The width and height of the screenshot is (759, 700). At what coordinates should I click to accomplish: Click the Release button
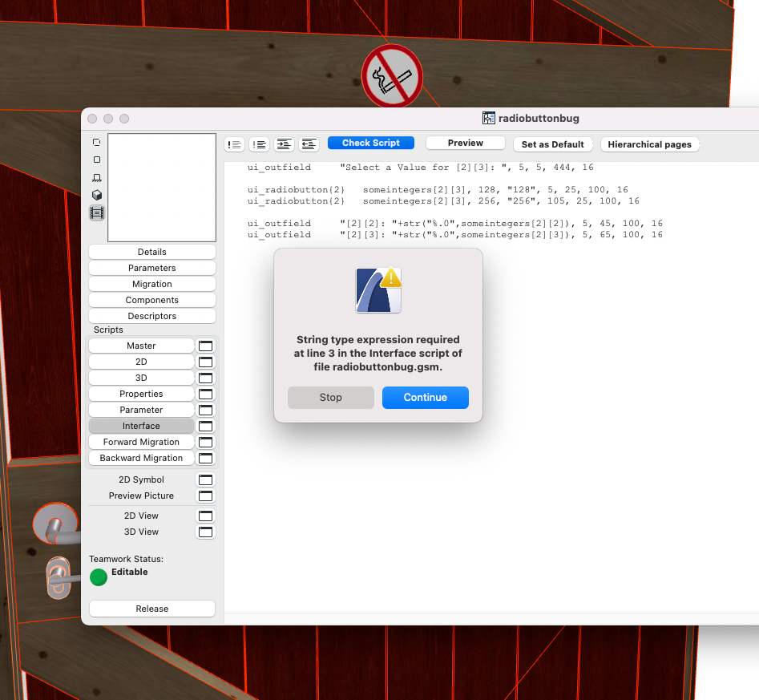[152, 609]
